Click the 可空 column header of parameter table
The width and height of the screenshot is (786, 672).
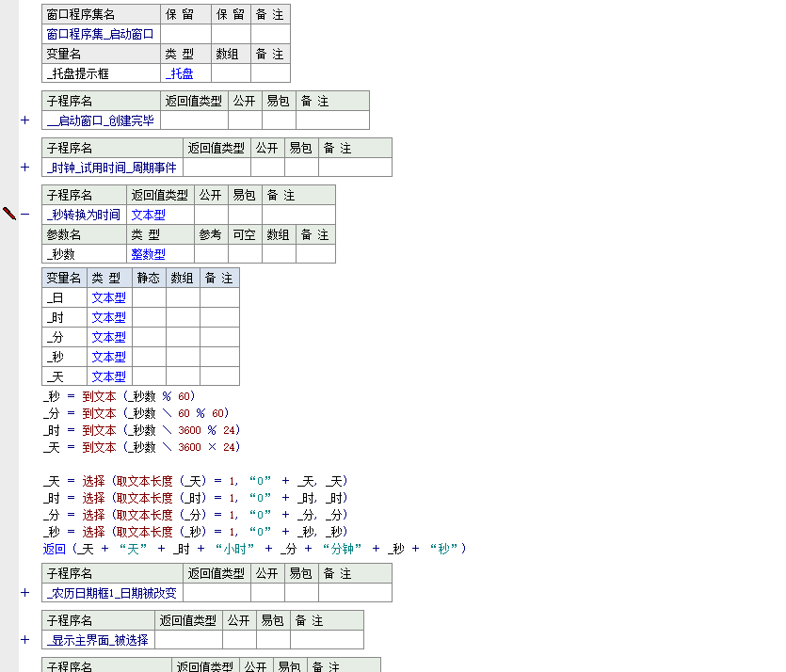point(245,234)
